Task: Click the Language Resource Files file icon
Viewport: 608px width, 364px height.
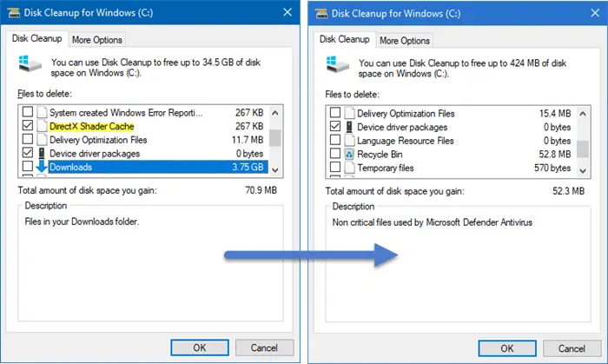Action: 349,141
